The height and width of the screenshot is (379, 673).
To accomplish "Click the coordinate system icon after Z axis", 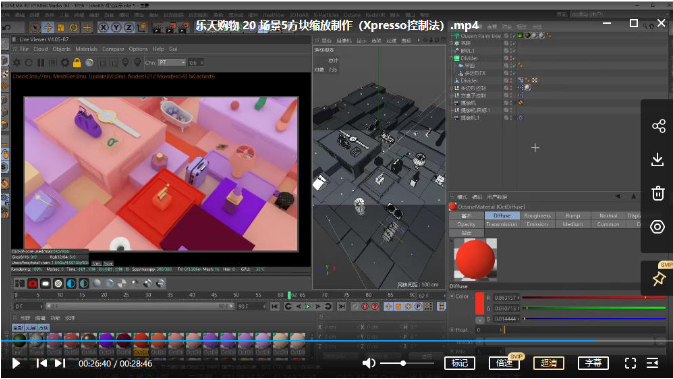I will 141,27.
